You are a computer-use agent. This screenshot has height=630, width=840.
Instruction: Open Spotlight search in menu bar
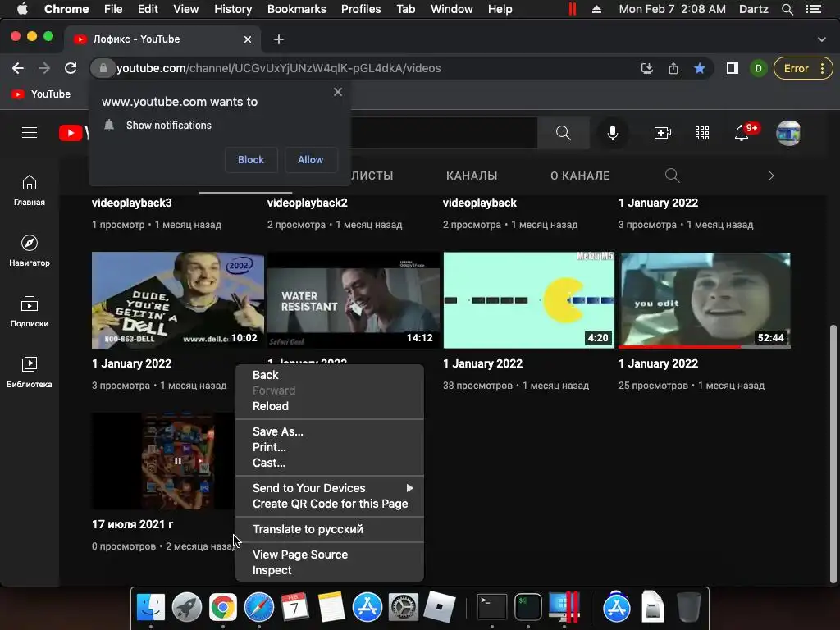(787, 9)
